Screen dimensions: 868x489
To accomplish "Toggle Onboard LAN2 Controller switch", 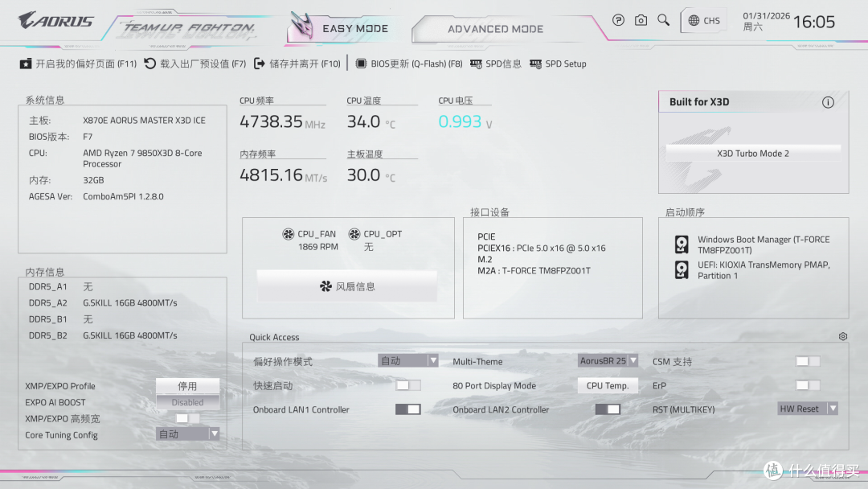I will pyautogui.click(x=608, y=409).
